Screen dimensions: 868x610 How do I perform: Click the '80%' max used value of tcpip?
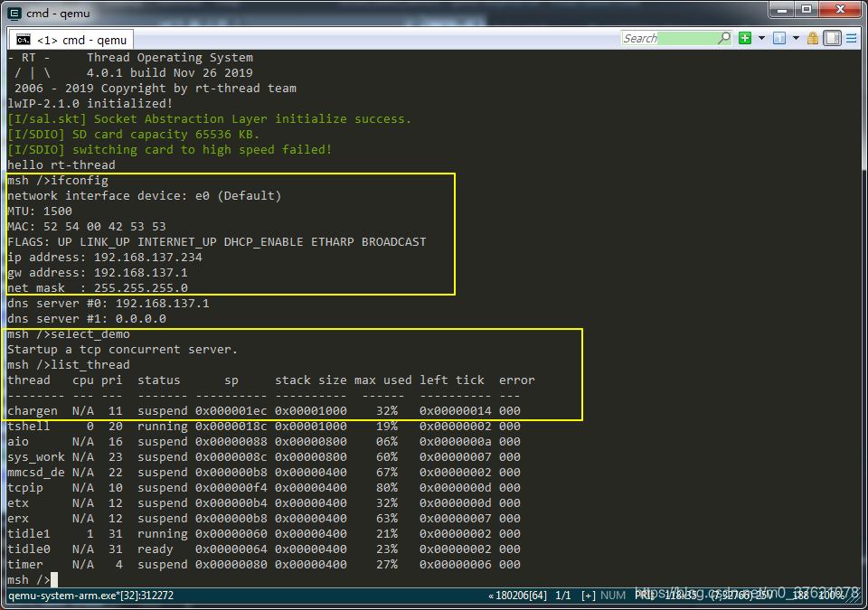coord(386,488)
